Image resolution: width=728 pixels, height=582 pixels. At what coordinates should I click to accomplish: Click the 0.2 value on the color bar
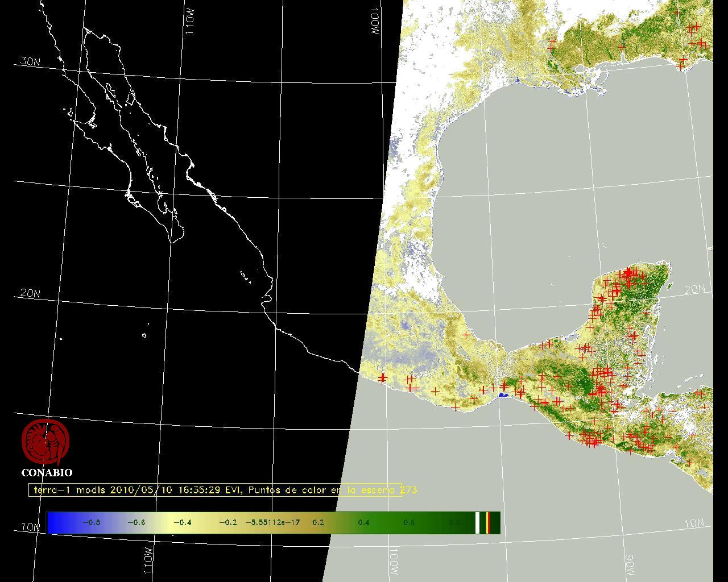pos(318,522)
